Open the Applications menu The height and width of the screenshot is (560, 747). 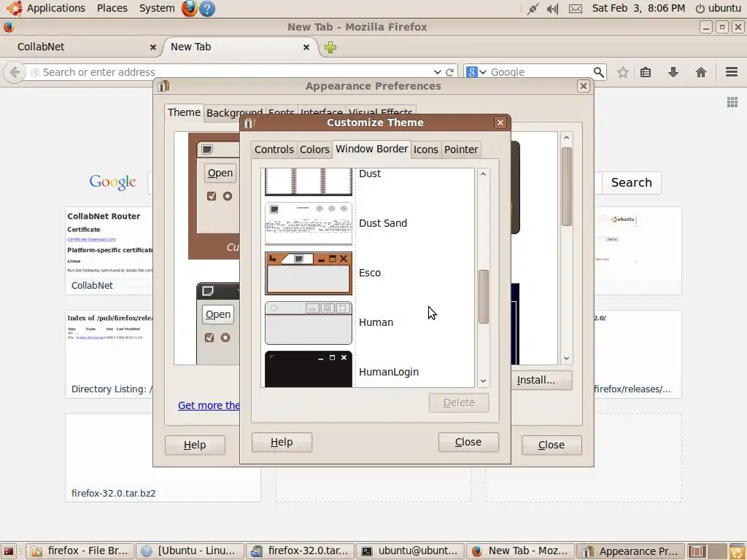(47, 8)
